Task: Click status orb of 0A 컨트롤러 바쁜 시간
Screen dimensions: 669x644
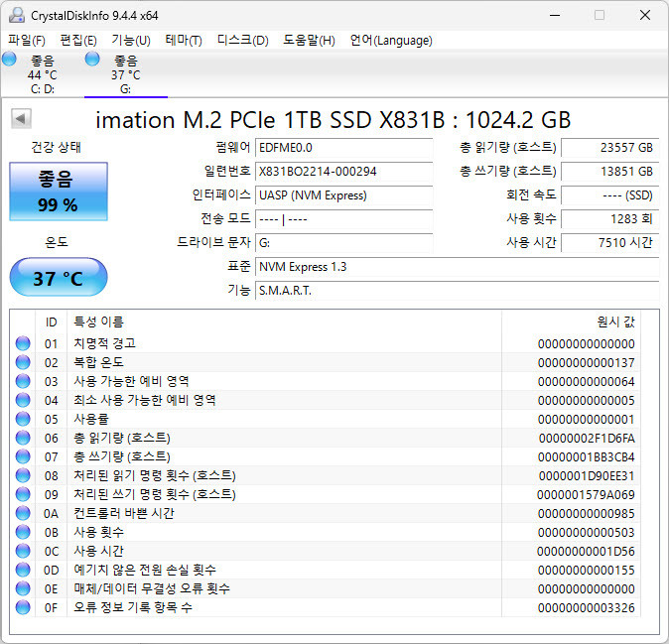Action: pos(23,513)
